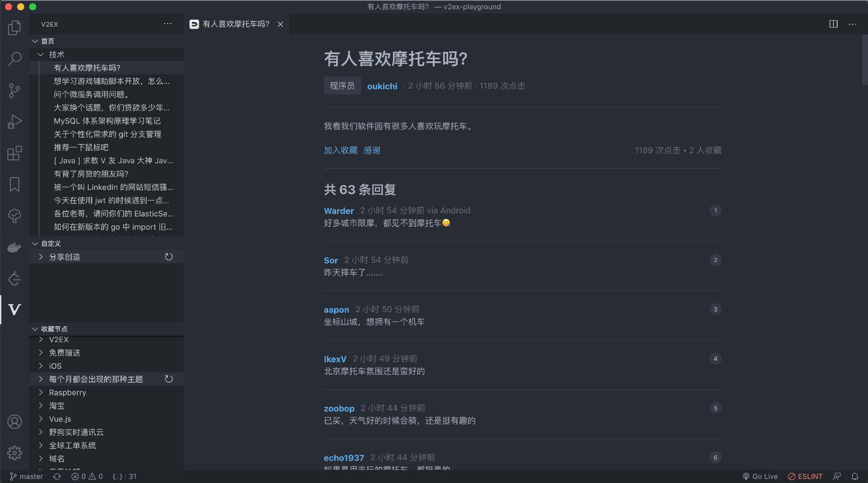The width and height of the screenshot is (868, 483).
Task: Click the 加入收藏 link
Action: click(340, 150)
